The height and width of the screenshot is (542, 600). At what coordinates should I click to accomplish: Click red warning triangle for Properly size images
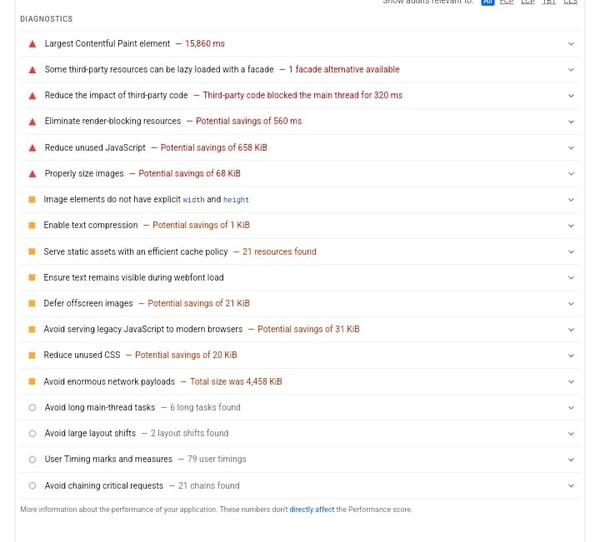pyautogui.click(x=32, y=174)
